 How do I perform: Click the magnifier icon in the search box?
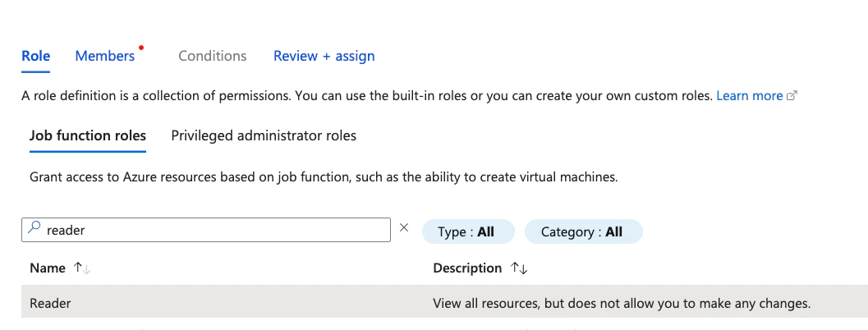pos(34,227)
